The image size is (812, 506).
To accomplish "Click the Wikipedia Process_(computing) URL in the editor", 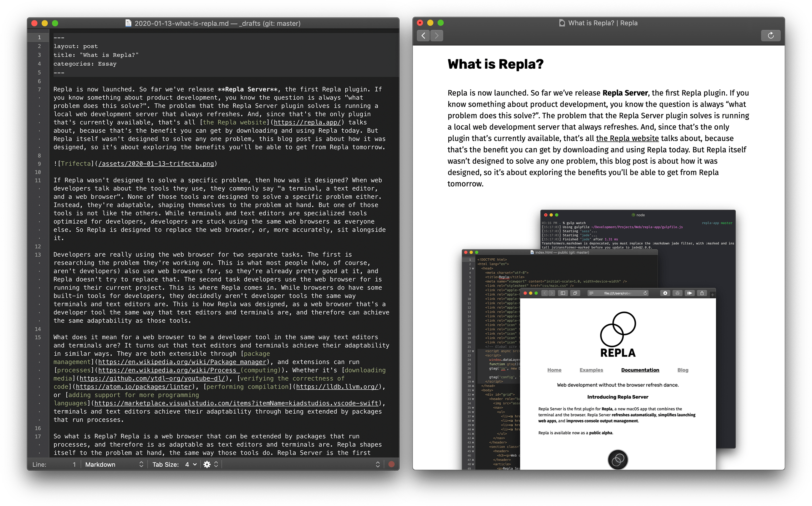I will click(189, 370).
